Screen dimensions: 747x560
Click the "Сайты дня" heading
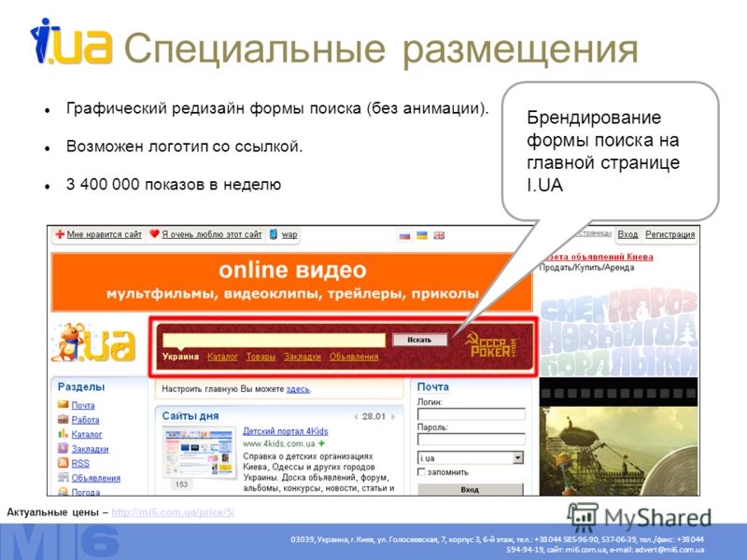pos(190,415)
